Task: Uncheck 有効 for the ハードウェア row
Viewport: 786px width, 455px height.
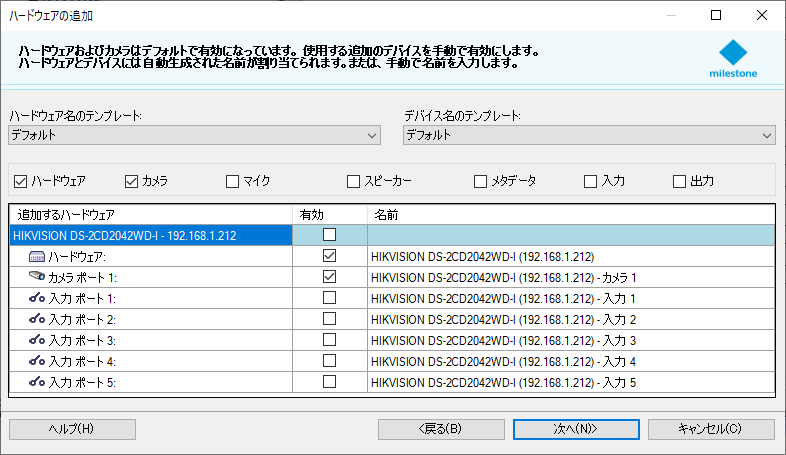Action: (329, 256)
